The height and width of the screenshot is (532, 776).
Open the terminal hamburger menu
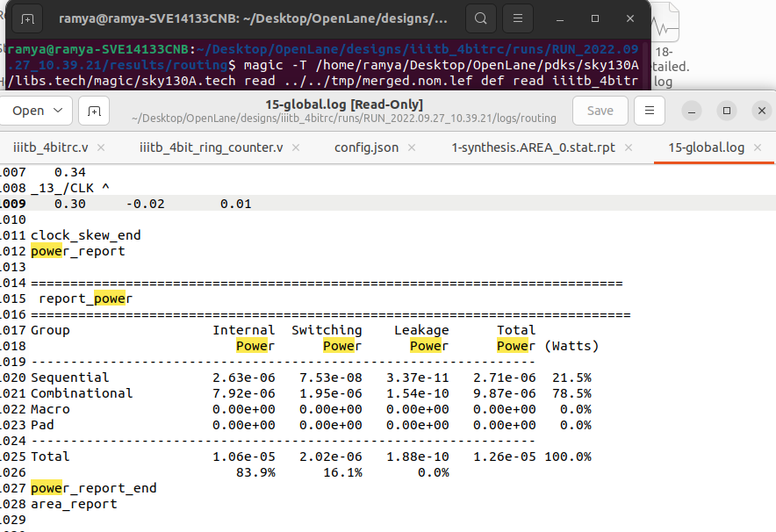coord(516,18)
